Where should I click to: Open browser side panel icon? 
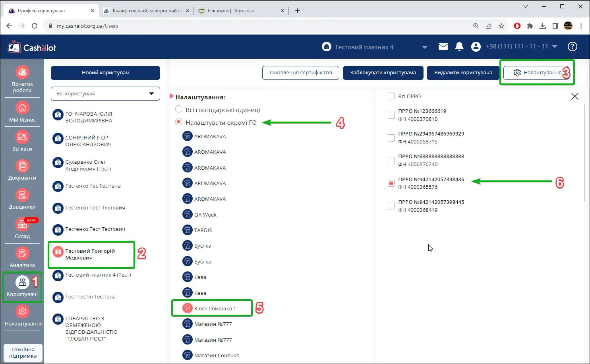pyautogui.click(x=555, y=26)
